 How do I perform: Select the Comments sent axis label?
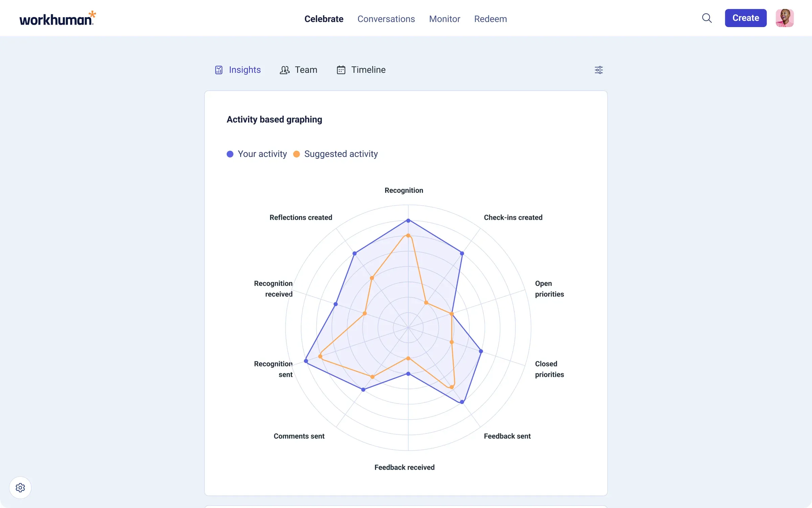(x=299, y=436)
